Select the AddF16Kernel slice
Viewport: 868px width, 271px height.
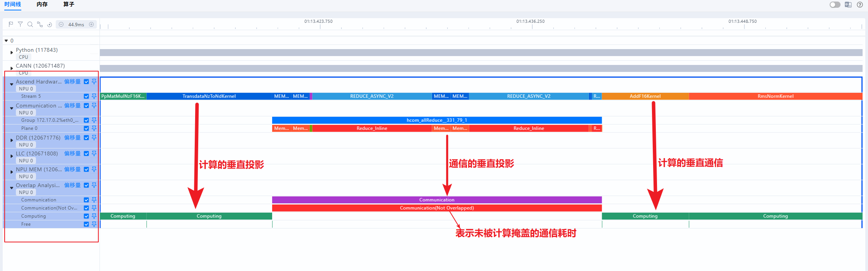tap(645, 96)
